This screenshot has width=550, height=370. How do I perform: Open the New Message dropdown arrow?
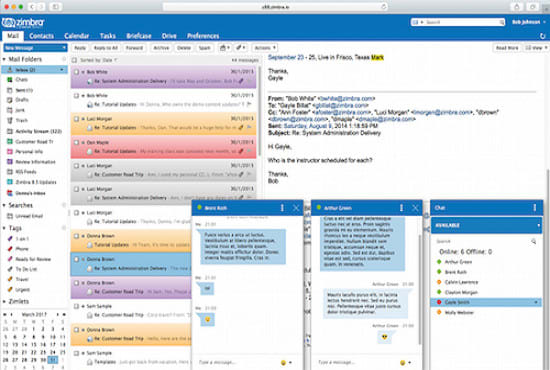[x=64, y=47]
